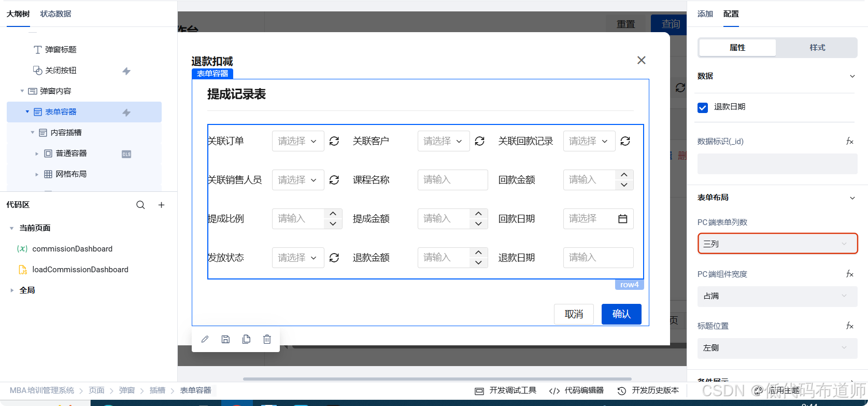Viewport: 868px width, 406px height.
Task: Expand 普通容器 tree node arrow
Action: coord(37,153)
